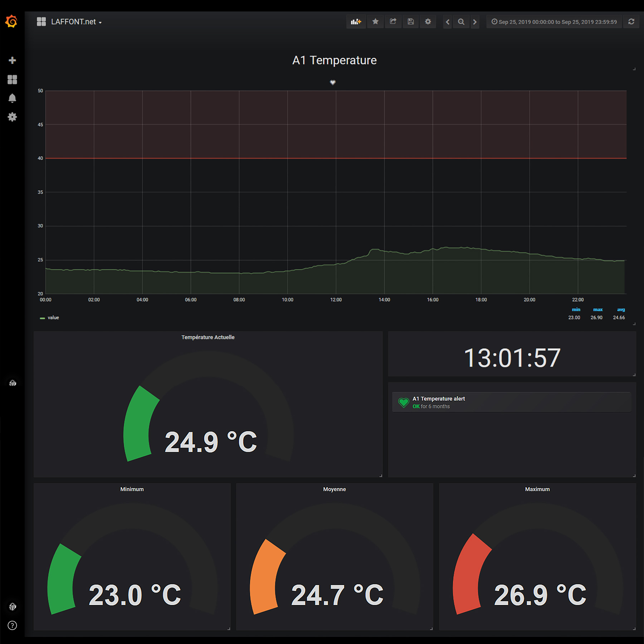The height and width of the screenshot is (644, 644).
Task: Zoom out the time range
Action: (x=461, y=22)
